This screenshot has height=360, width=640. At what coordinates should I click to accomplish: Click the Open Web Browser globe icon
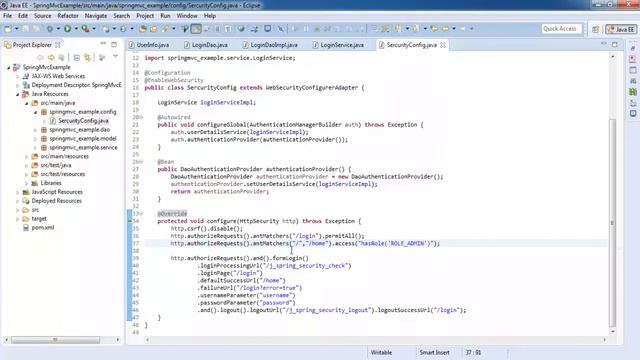(241, 29)
